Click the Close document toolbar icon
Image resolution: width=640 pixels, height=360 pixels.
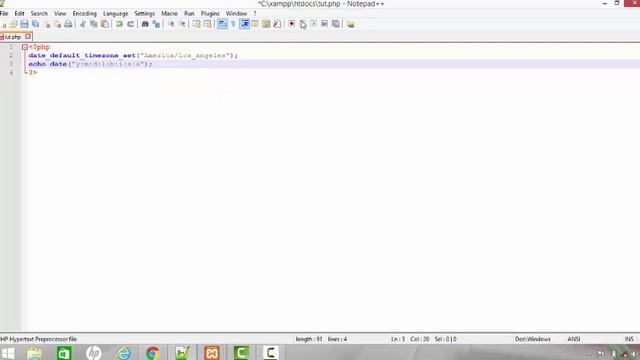click(47, 24)
